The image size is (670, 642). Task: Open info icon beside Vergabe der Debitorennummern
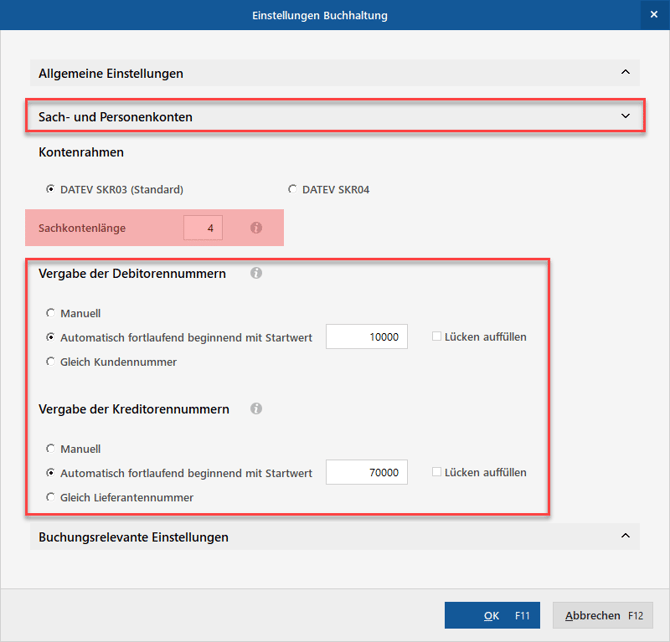point(256,273)
